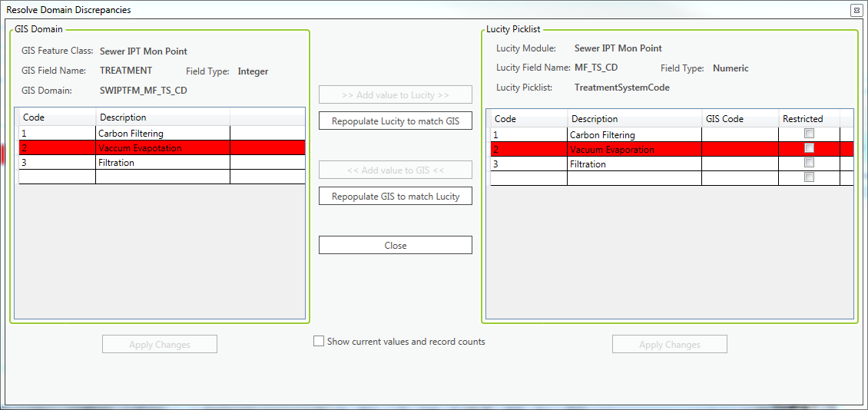Click code 3 cell in GIS Domain
This screenshot has height=410, width=868.
[x=58, y=163]
